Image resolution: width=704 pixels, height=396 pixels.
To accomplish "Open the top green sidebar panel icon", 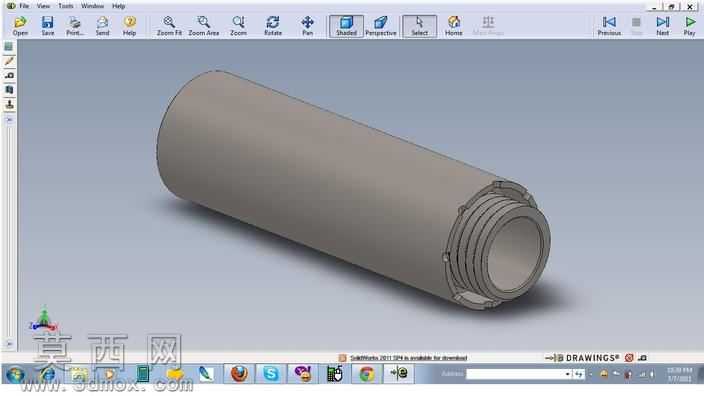I will [9, 47].
